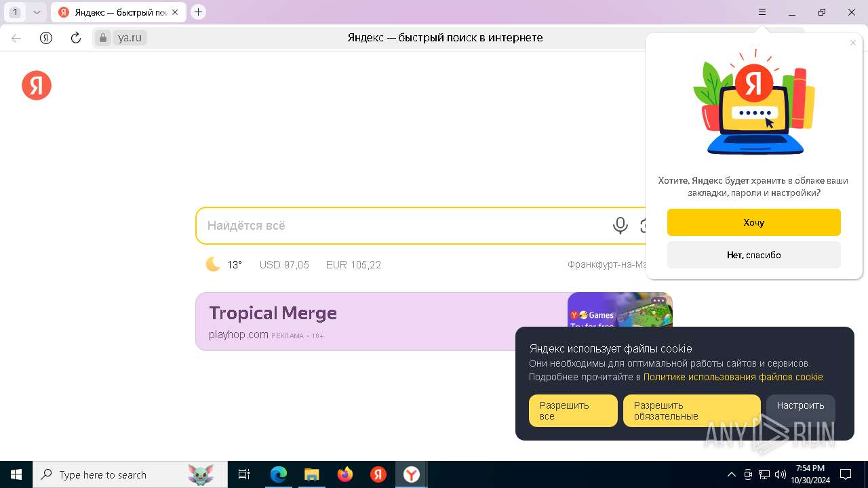Click the Yandex logo on the page

tap(37, 85)
